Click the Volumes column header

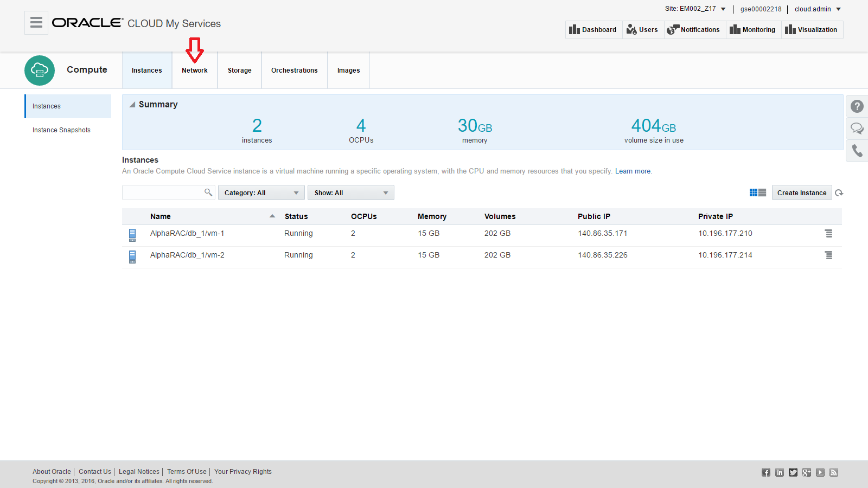500,216
